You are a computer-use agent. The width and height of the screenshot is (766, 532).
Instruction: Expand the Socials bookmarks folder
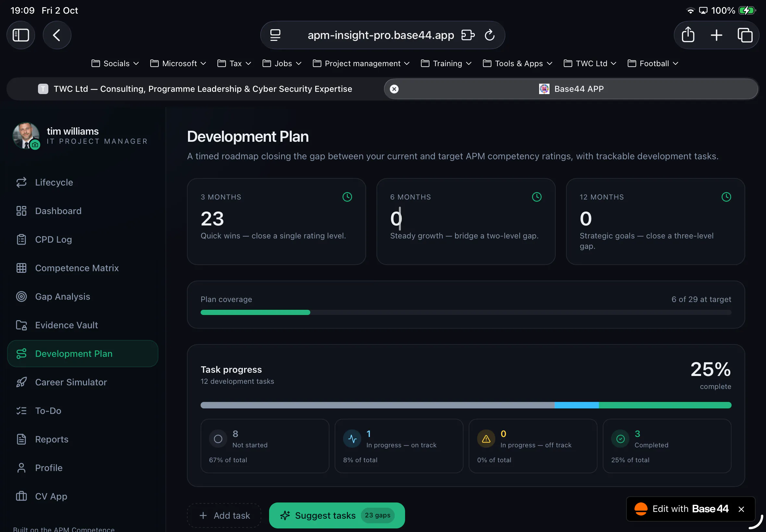pos(115,63)
